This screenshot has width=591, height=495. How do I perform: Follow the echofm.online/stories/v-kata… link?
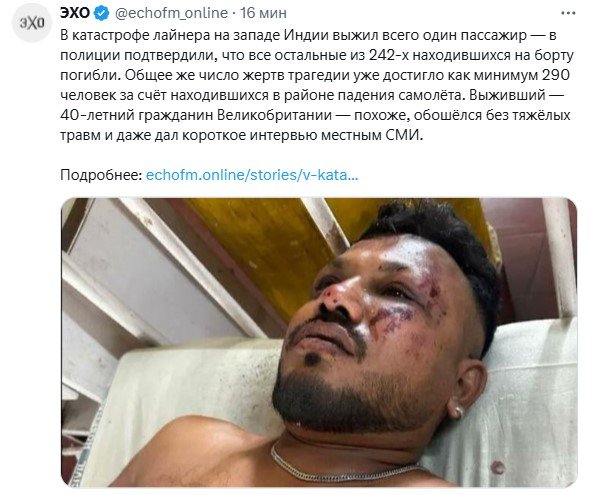click(252, 175)
